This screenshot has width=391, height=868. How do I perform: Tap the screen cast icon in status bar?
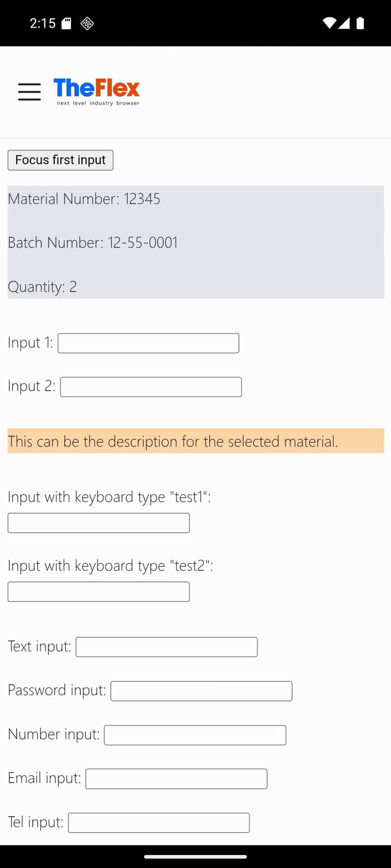[x=87, y=23]
